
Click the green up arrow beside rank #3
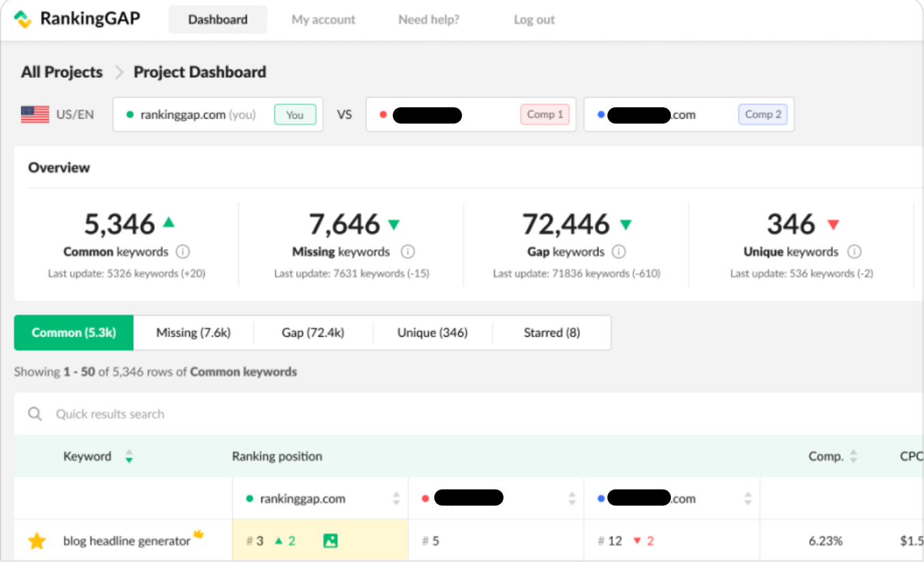coord(278,541)
